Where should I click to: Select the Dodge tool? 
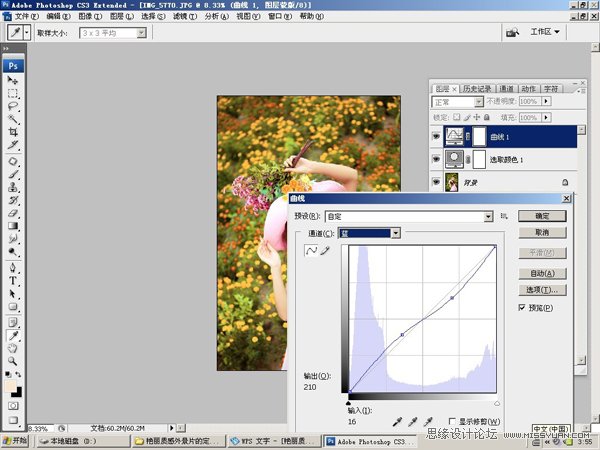point(13,252)
